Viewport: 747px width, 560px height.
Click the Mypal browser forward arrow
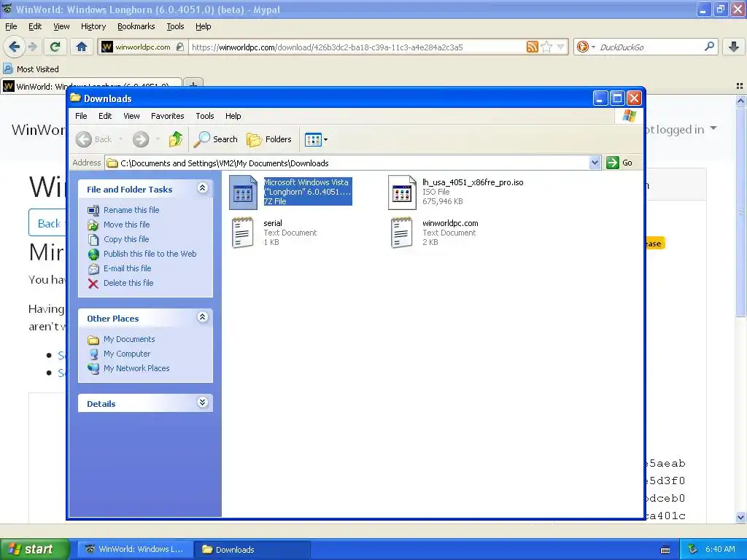pos(32,47)
